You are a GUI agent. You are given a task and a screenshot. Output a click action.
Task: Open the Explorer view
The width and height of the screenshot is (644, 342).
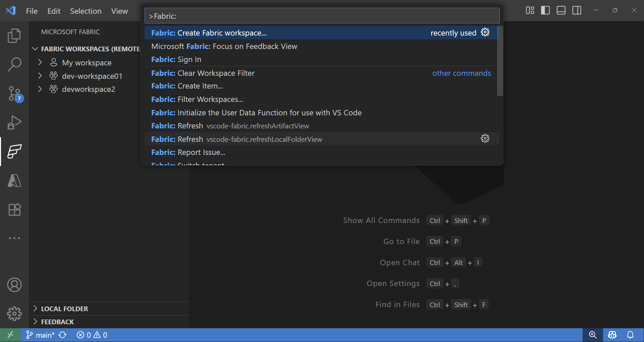14,35
